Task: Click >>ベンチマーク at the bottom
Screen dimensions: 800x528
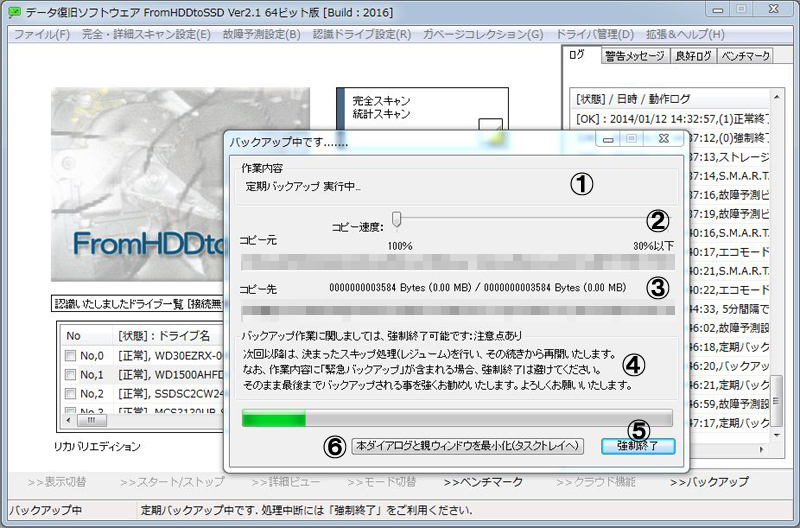Action: coord(483,482)
